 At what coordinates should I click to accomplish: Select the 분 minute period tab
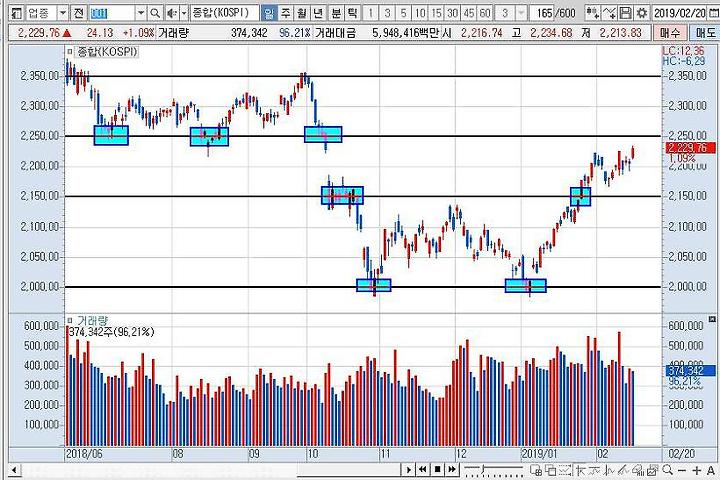[336, 13]
